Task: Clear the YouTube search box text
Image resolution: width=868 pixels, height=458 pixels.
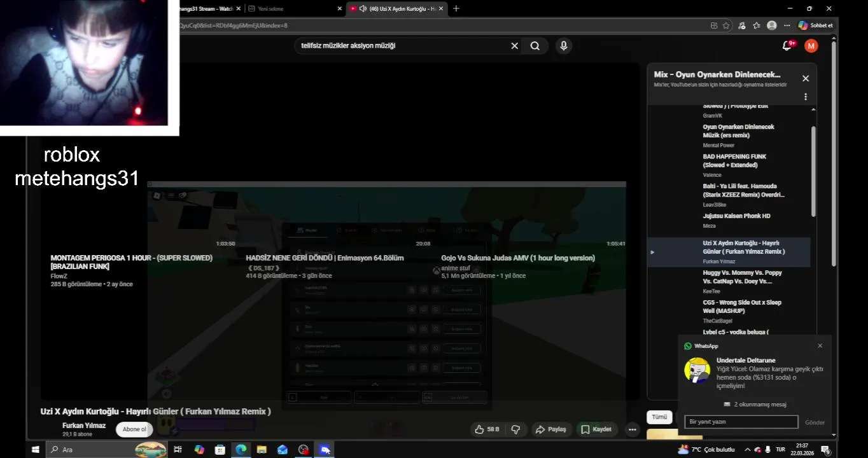Action: pyautogui.click(x=514, y=46)
